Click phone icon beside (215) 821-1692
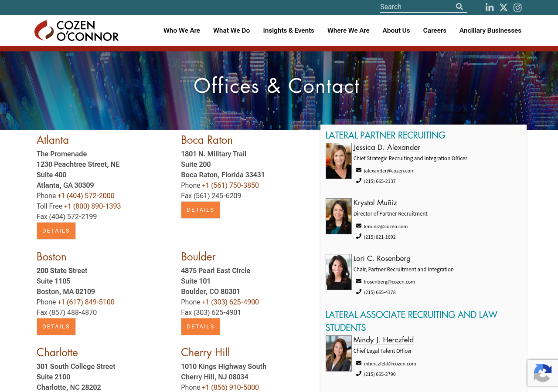The width and height of the screenshot is (558, 392). (x=359, y=237)
